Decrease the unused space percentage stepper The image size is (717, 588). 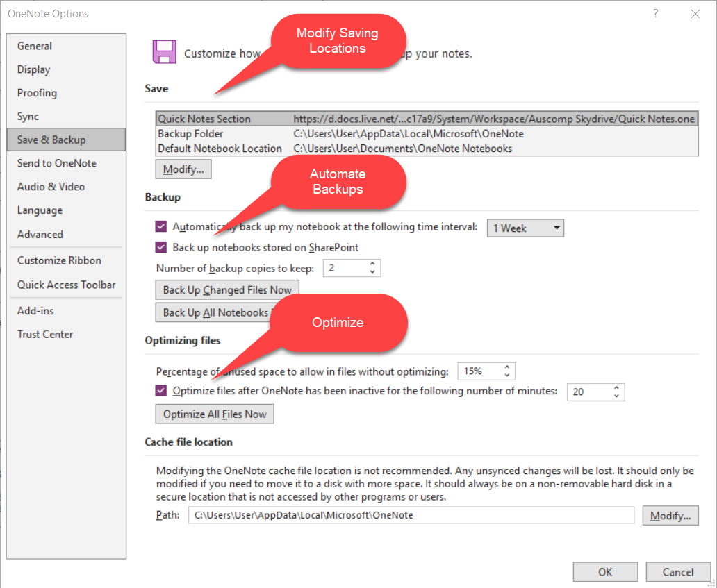(x=506, y=375)
